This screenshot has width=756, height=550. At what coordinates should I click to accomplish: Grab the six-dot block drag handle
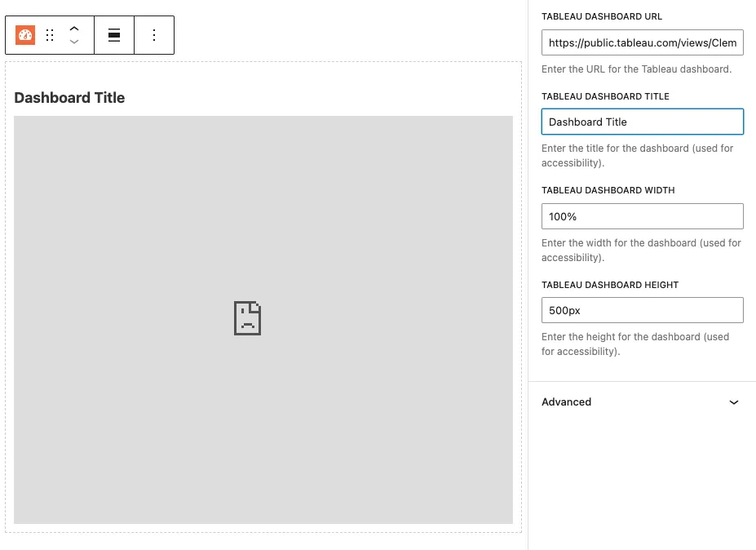(50, 35)
